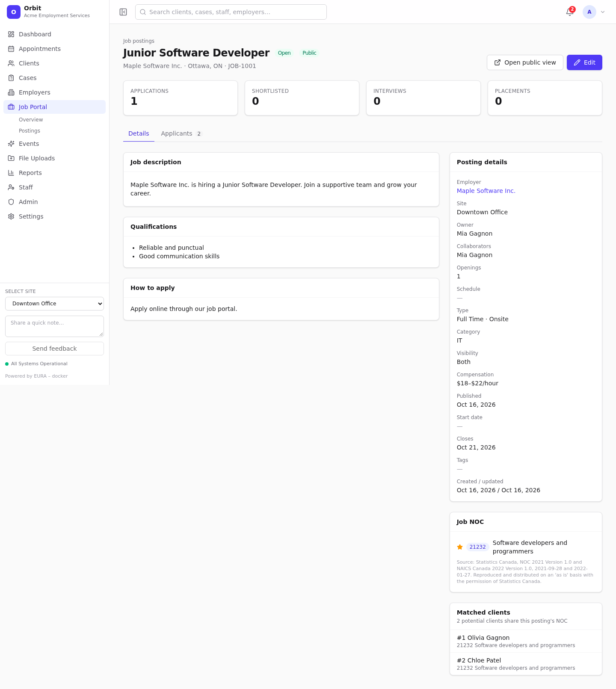Open the Job postings breadcrumb

(x=139, y=41)
